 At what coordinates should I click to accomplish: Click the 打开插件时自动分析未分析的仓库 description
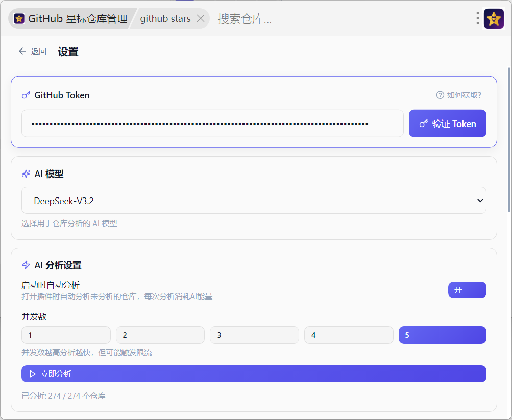pos(117,297)
